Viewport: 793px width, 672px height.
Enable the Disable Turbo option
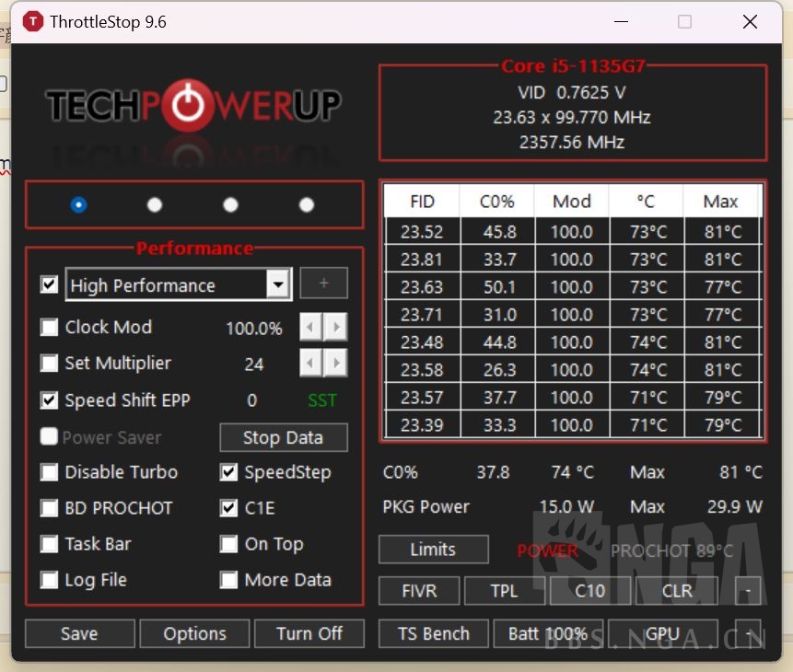coord(49,472)
